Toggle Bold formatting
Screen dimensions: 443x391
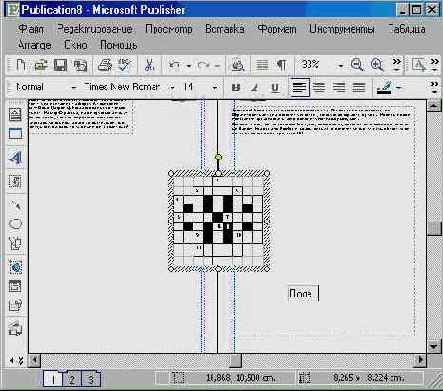(236, 88)
